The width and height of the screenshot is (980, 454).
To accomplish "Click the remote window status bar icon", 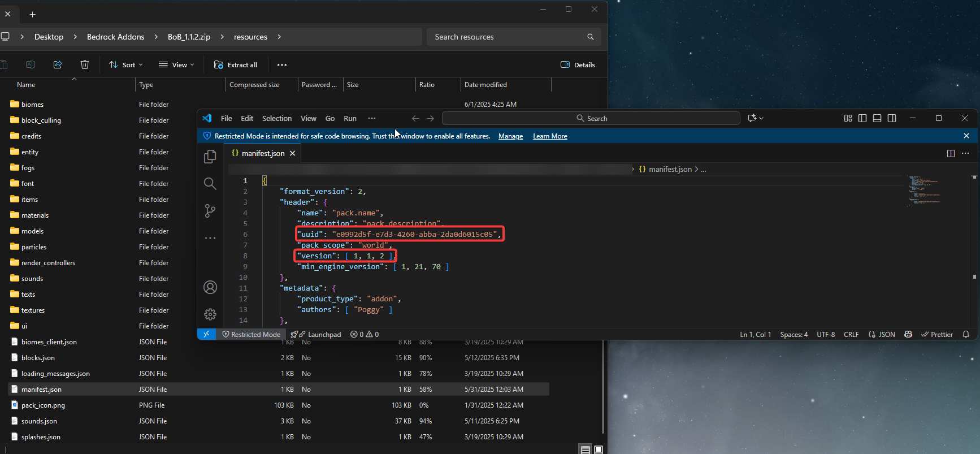I will [x=206, y=334].
